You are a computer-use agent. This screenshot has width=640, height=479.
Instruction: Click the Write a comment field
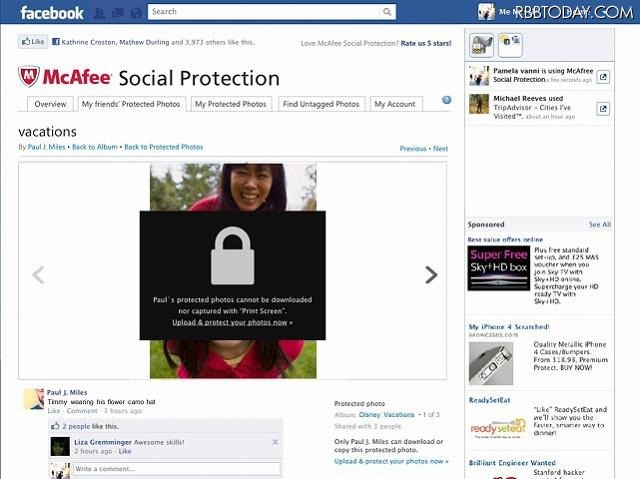tap(177, 469)
